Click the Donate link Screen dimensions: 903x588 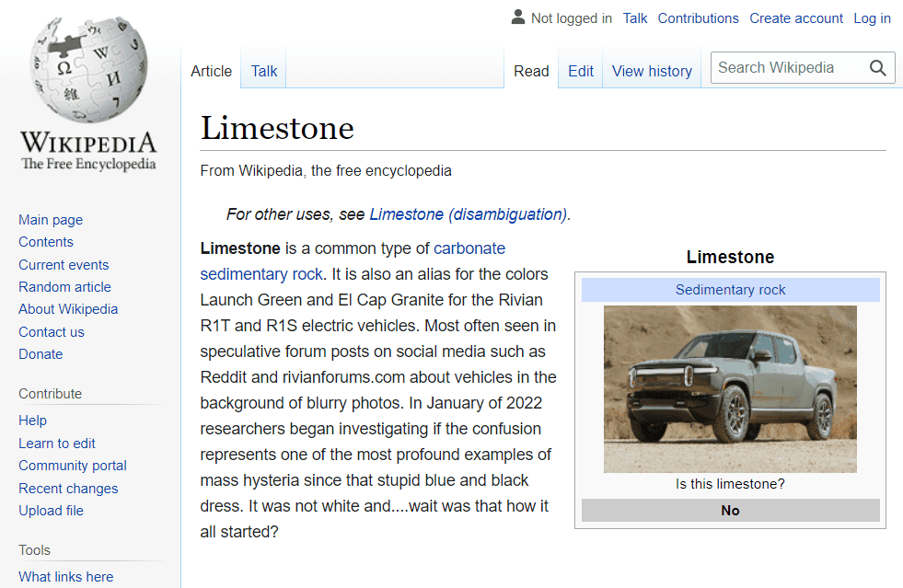coord(41,354)
